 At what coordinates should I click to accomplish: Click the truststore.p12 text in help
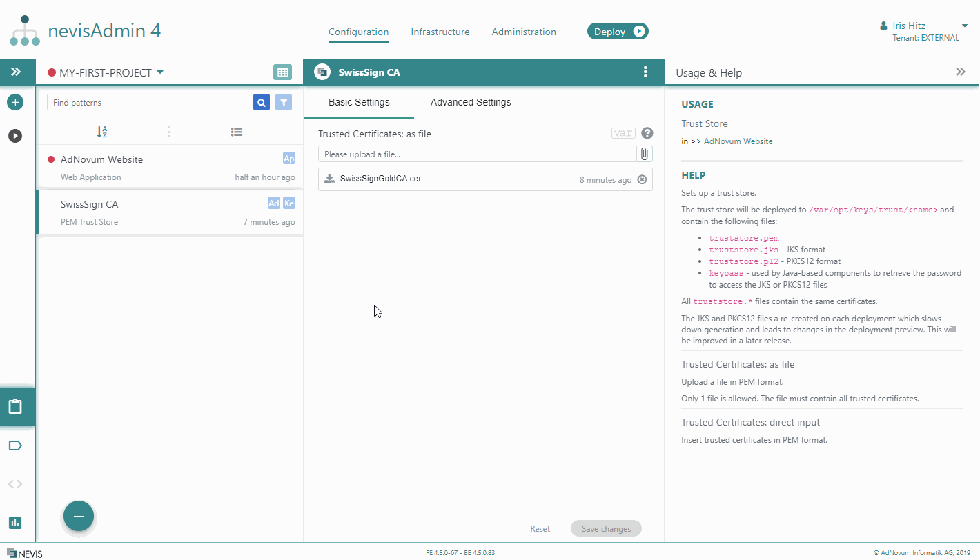(x=743, y=261)
